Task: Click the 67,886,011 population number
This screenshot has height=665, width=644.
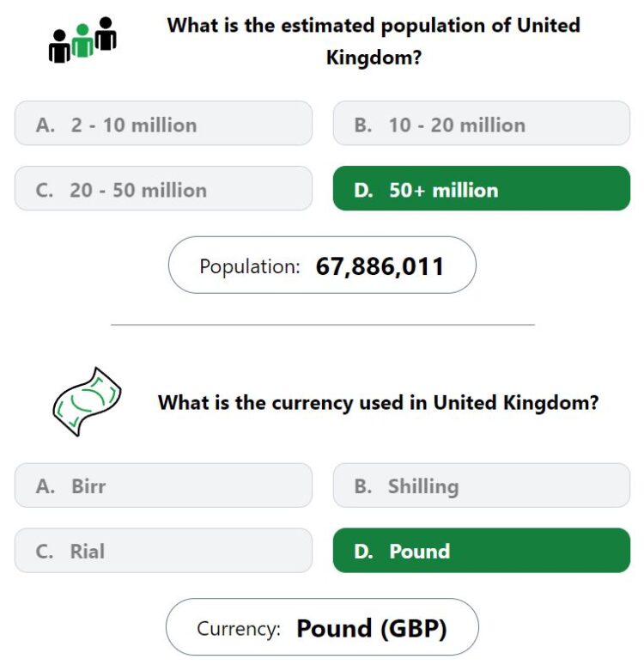Action: [x=380, y=266]
